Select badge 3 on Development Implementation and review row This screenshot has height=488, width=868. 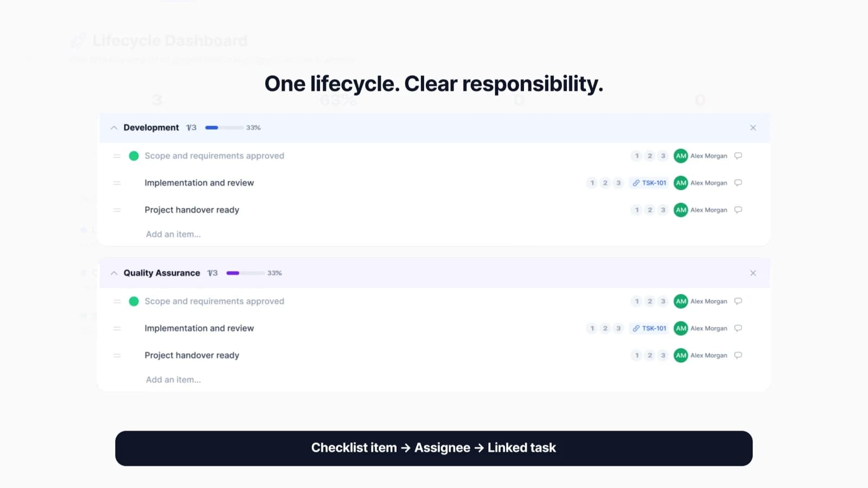618,183
